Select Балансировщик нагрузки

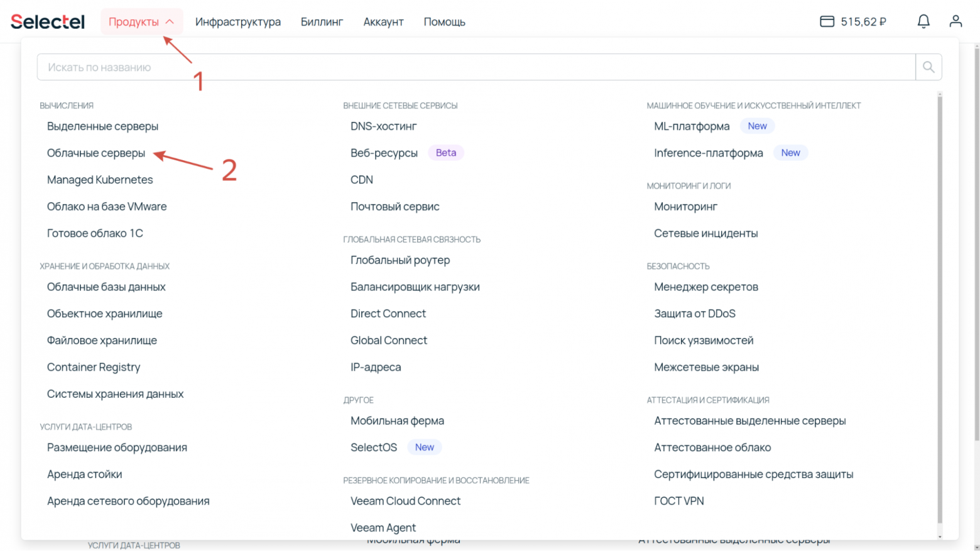415,287
